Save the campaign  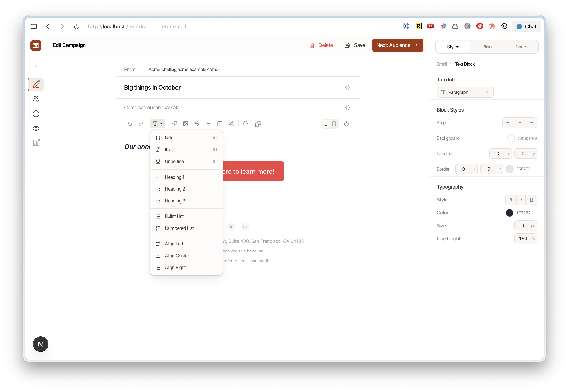coord(355,45)
